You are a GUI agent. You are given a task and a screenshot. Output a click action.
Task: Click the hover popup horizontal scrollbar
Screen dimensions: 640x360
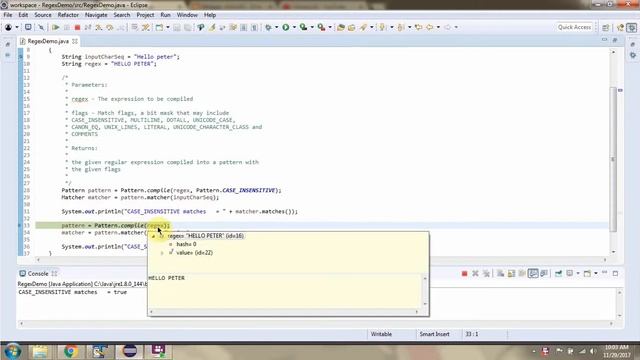[x=284, y=312]
